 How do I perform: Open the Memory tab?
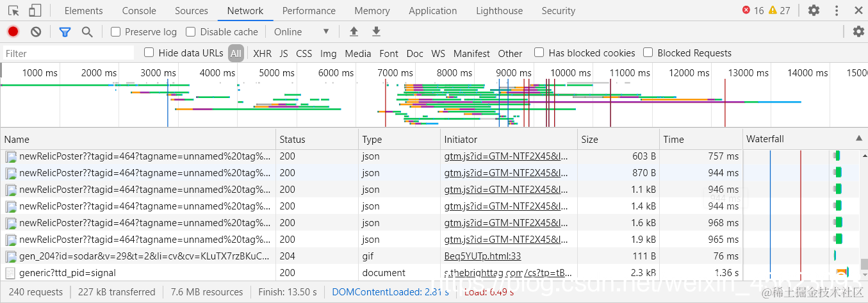(x=372, y=10)
